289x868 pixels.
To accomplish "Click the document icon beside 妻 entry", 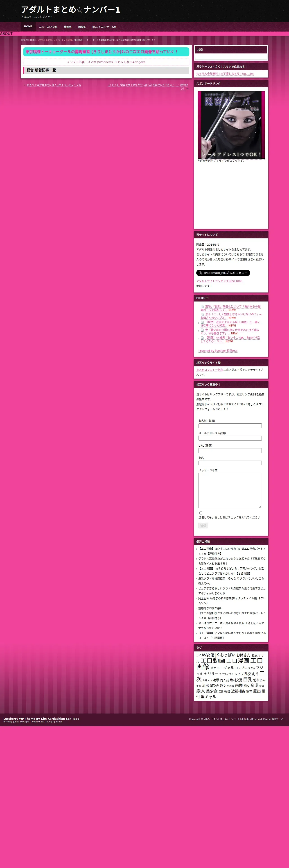I will coord(202,330).
